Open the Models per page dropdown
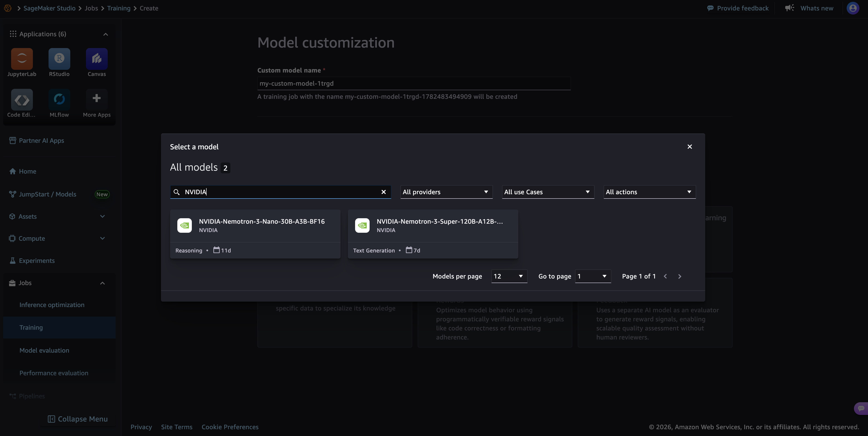Viewport: 868px width, 436px height. 509,276
